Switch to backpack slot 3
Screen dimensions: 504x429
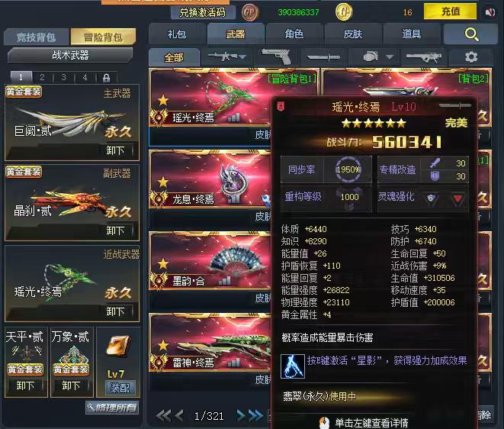click(63, 77)
